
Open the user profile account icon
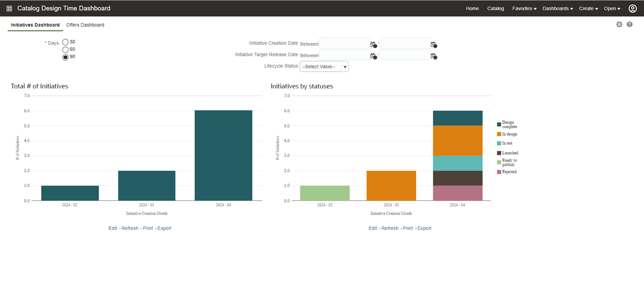point(632,8)
